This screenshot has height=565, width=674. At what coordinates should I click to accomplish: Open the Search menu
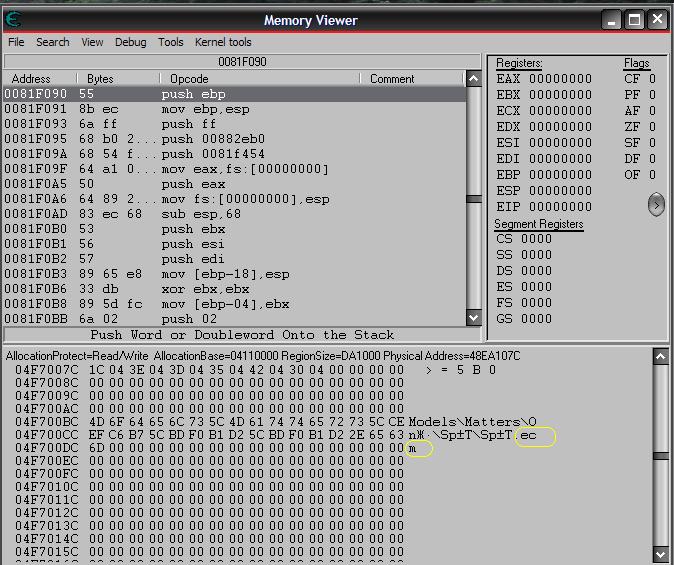pyautogui.click(x=53, y=42)
